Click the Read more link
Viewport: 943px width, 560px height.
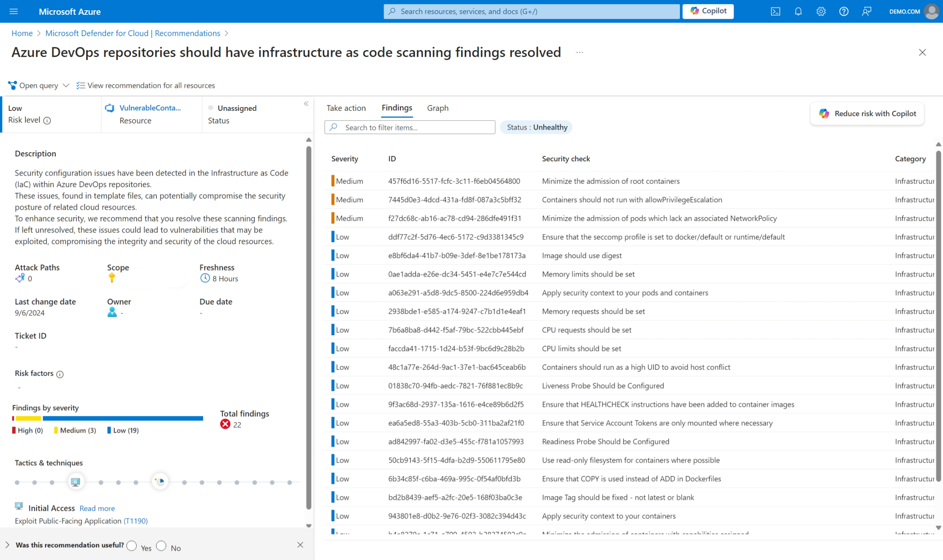click(97, 508)
